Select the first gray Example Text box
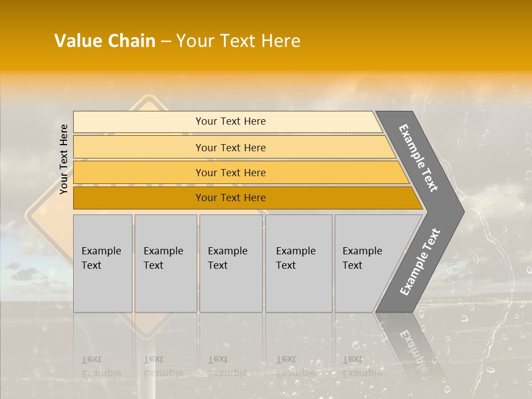 [103, 263]
